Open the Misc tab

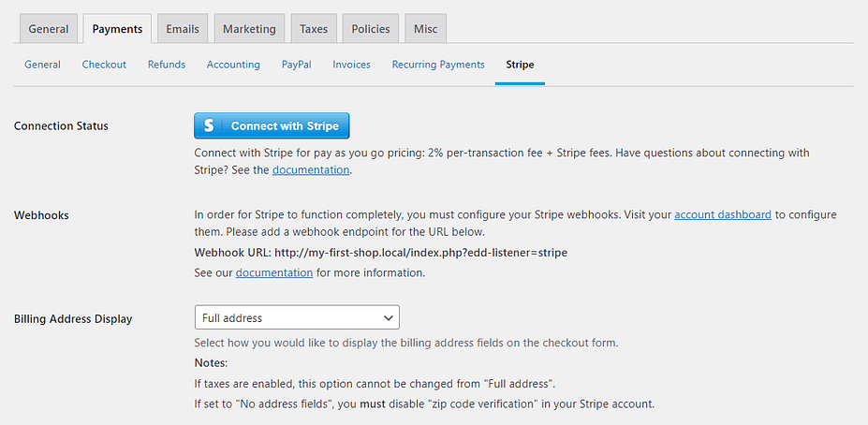click(x=426, y=29)
